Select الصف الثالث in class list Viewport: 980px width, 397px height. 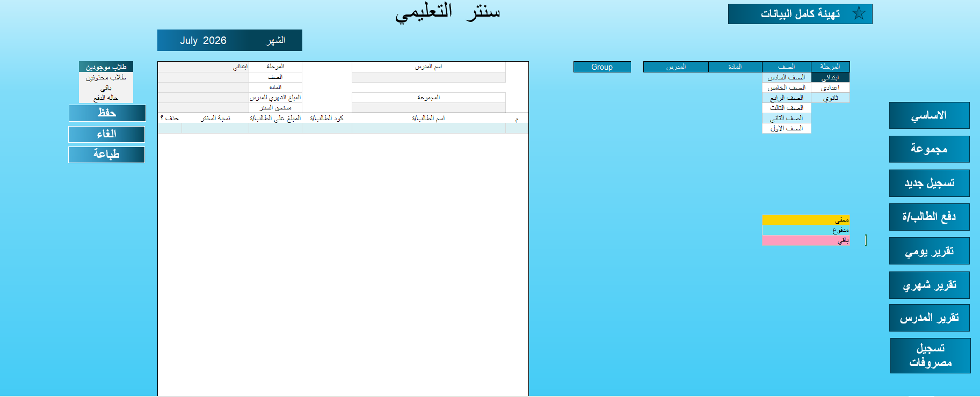(x=787, y=108)
